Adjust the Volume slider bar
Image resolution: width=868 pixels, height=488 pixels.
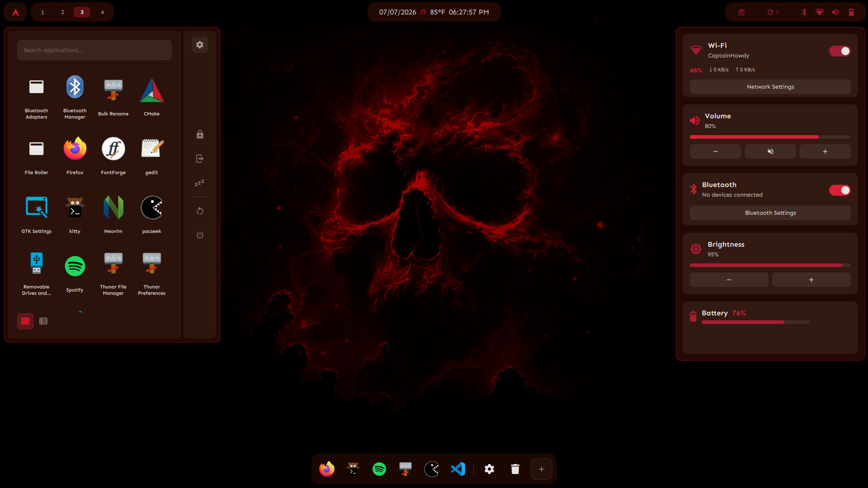(770, 137)
